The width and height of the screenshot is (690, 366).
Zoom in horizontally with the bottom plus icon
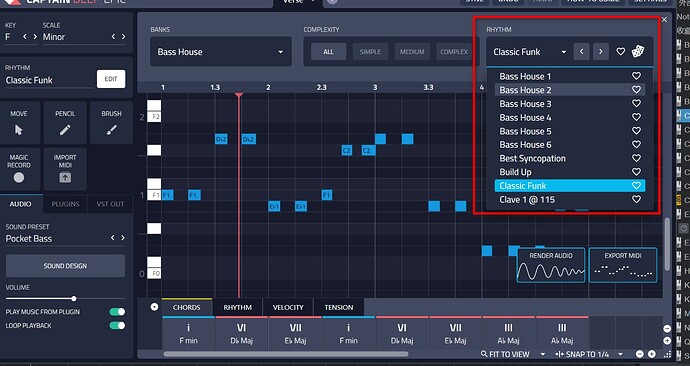tap(652, 354)
